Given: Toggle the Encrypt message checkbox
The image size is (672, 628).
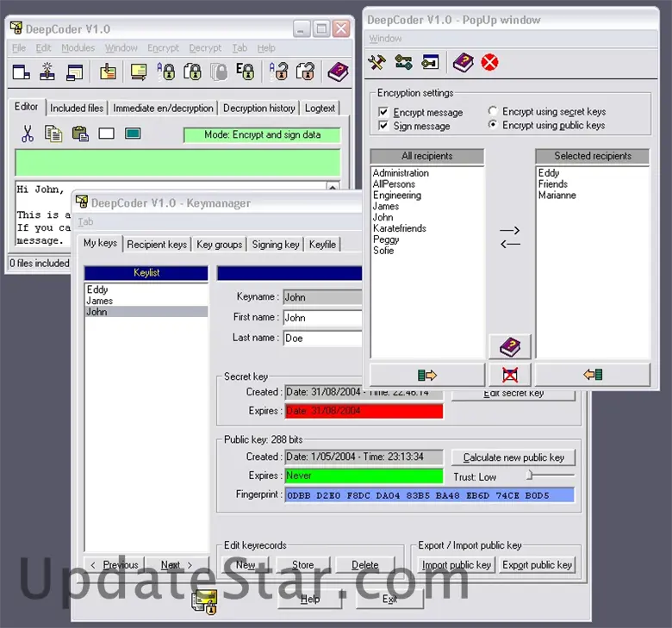Looking at the screenshot, I should (383, 112).
